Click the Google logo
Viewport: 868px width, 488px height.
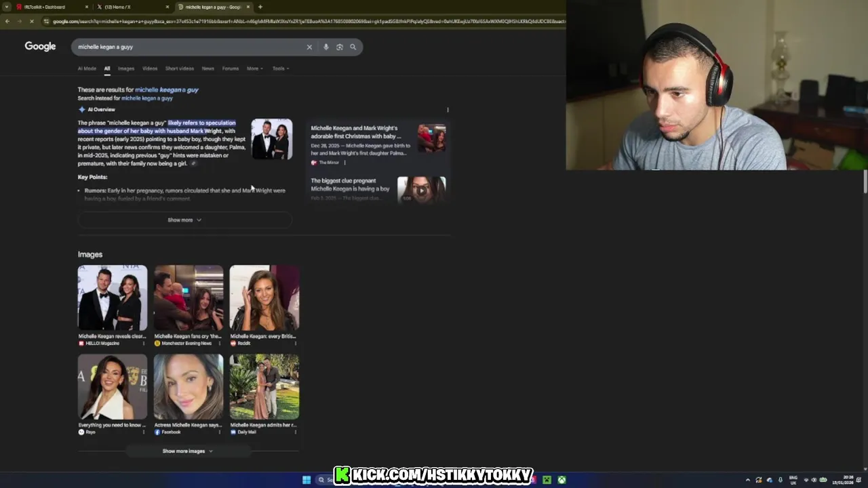coord(40,46)
